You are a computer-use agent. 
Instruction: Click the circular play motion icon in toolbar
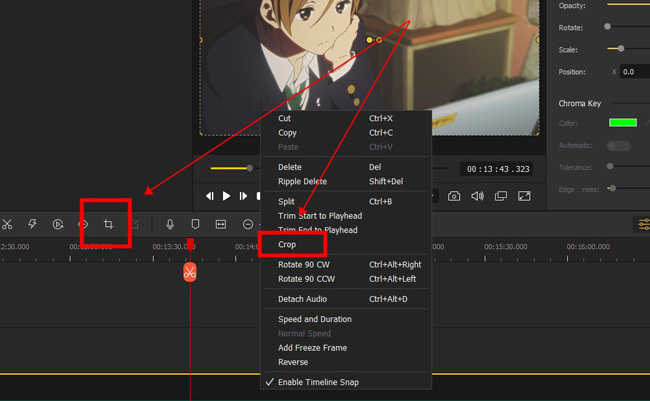coord(58,224)
